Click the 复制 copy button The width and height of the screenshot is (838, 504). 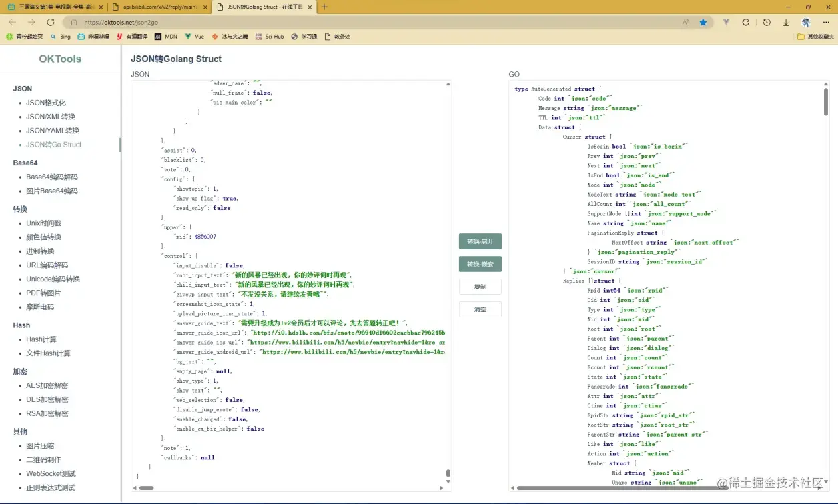pyautogui.click(x=480, y=287)
